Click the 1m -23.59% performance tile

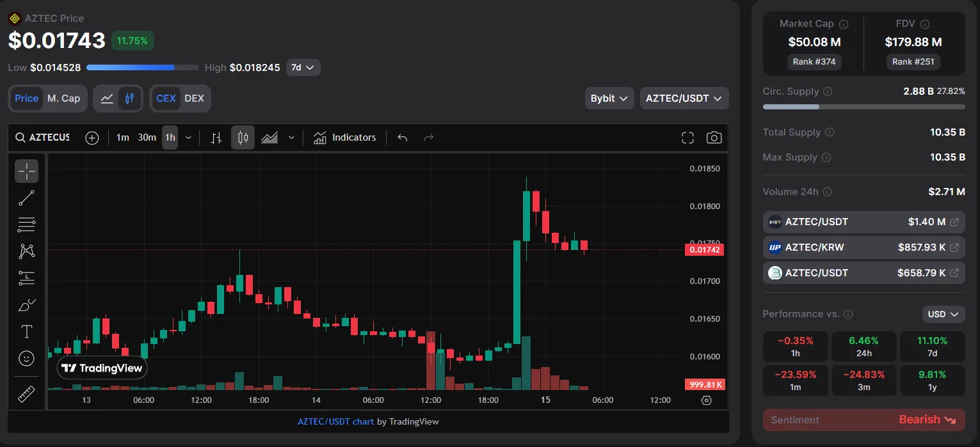(x=795, y=380)
